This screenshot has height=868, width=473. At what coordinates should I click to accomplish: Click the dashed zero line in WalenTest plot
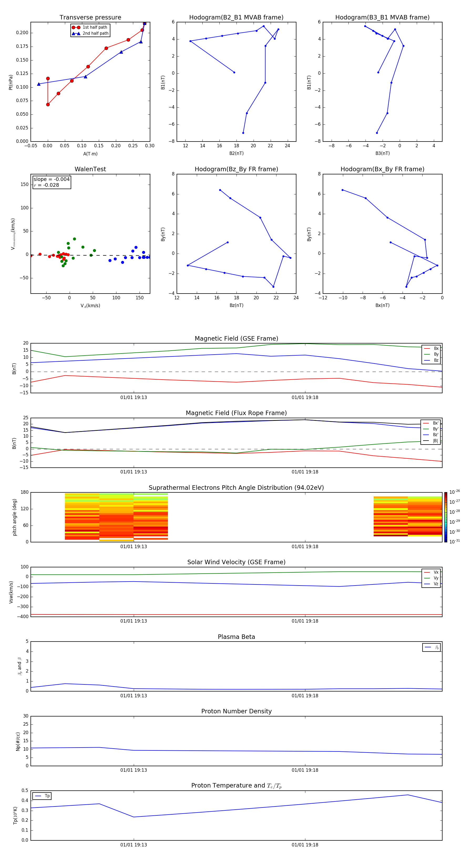[90, 255]
